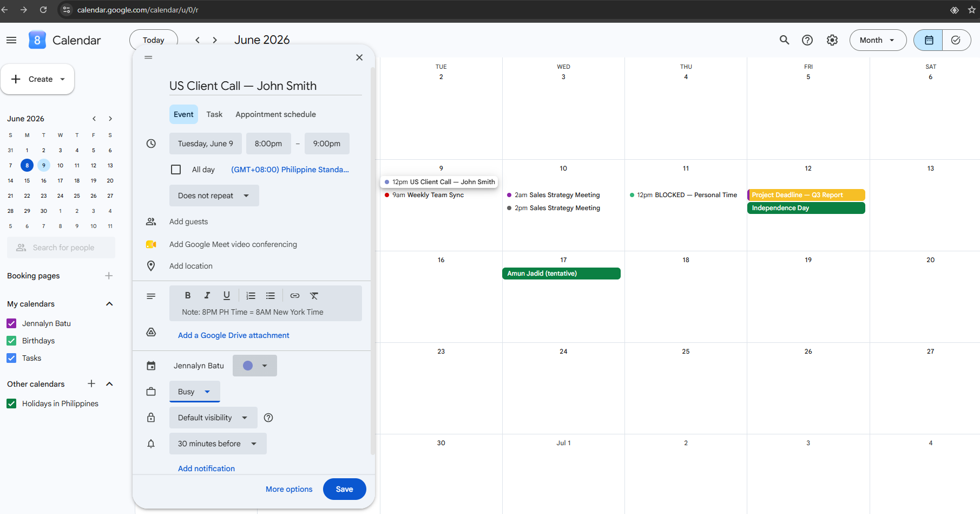The height and width of the screenshot is (514, 980).
Task: Insert a numbered list in description
Action: (x=251, y=296)
